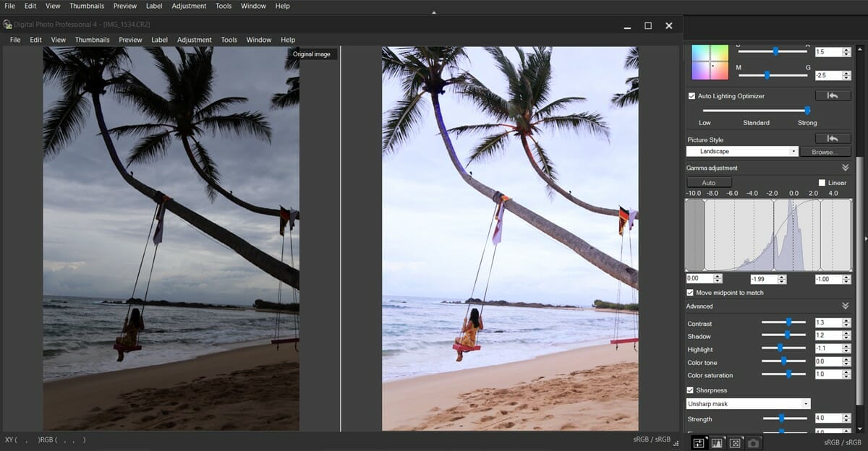Adjust the Color tone stepper showing 0.0

tap(847, 362)
